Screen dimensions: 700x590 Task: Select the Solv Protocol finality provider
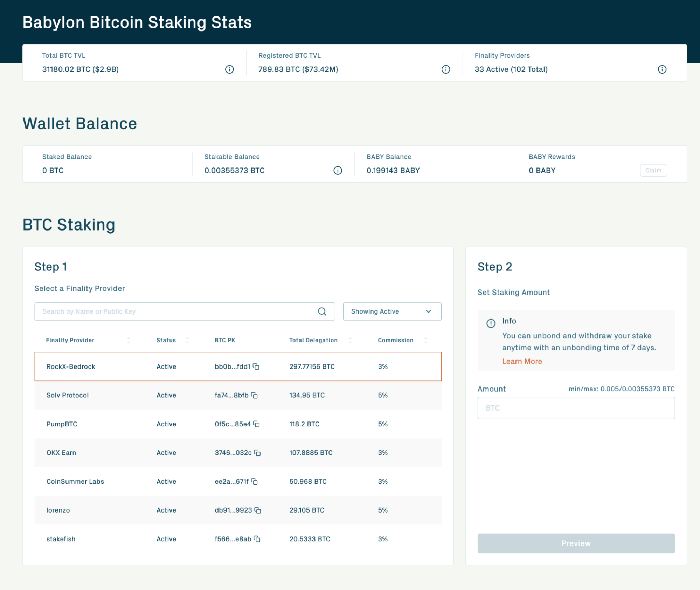[238, 395]
